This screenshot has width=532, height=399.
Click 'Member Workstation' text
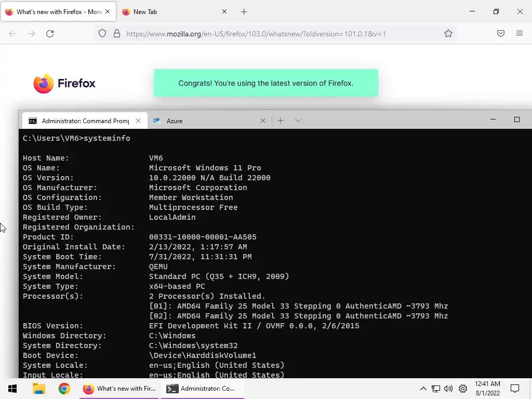pyautogui.click(x=191, y=197)
